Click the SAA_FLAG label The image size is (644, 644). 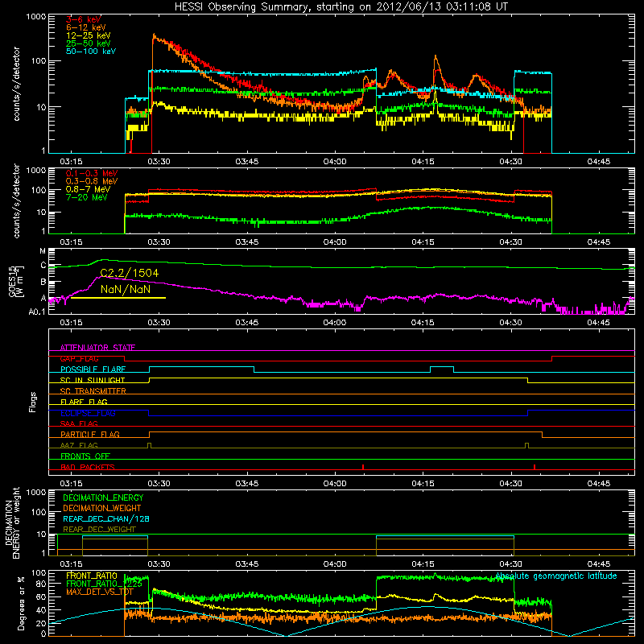(x=79, y=423)
